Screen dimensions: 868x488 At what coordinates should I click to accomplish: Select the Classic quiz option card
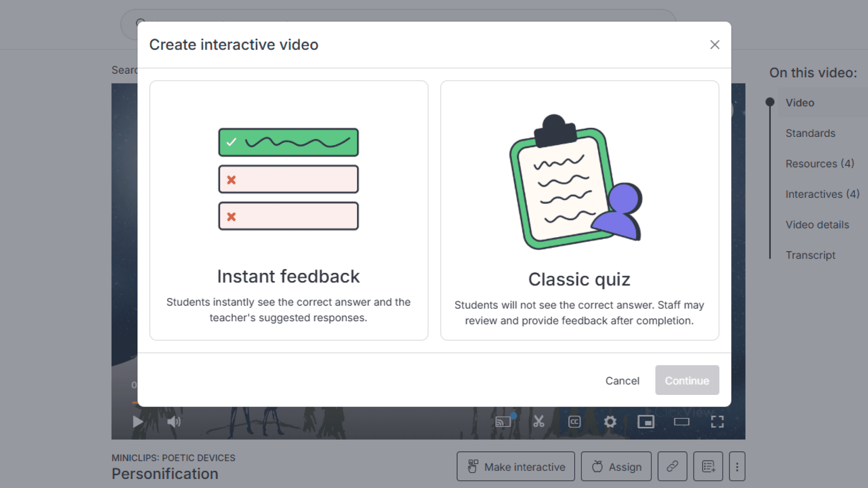coord(580,211)
